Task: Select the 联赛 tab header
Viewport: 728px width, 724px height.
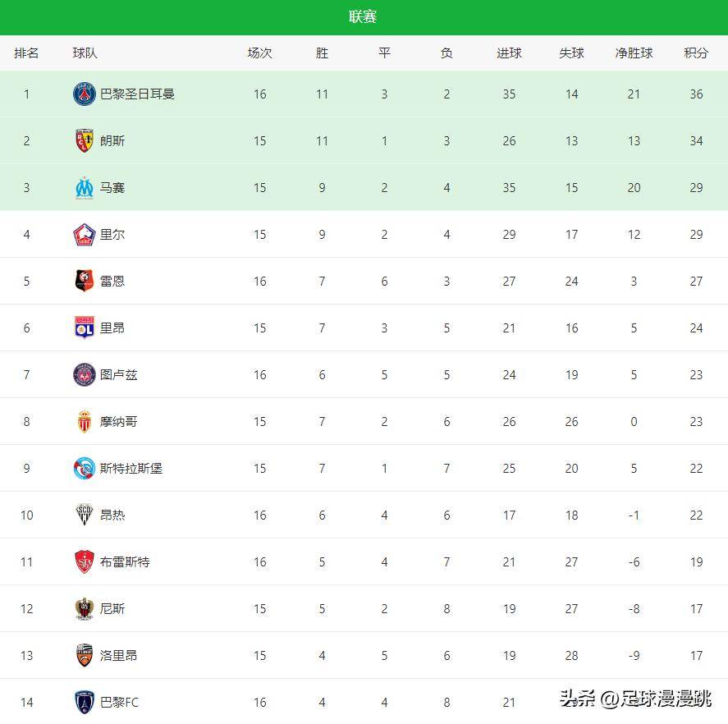Action: (x=363, y=17)
